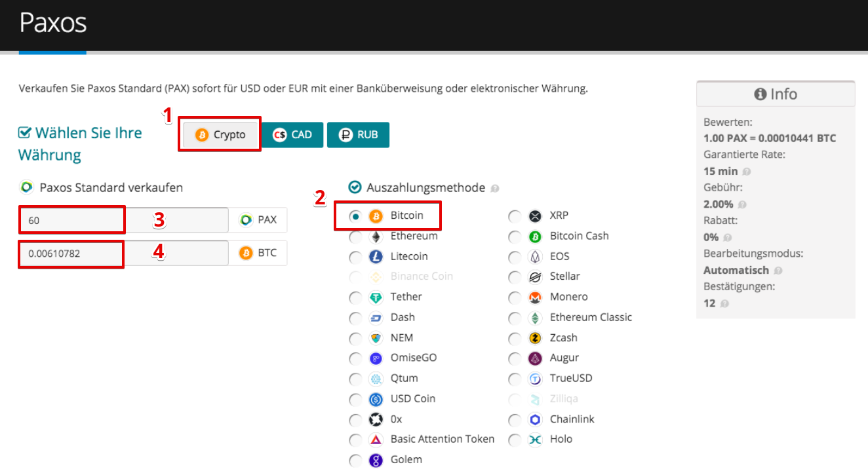Click the help icon next to 0% Rabatt
This screenshot has height=473, width=868.
pos(728,237)
